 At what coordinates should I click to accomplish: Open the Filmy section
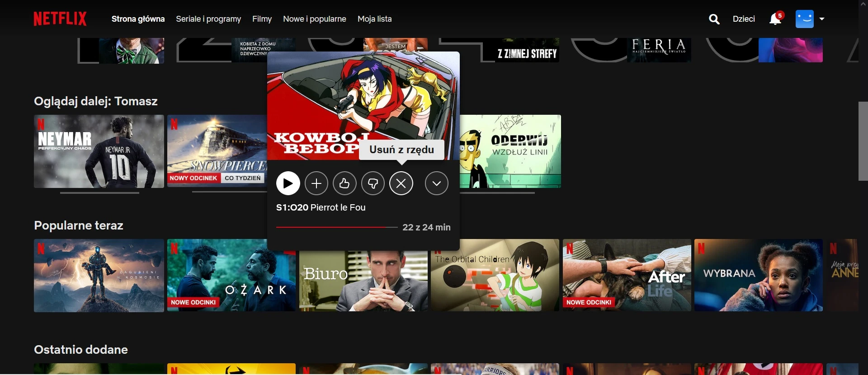tap(262, 19)
